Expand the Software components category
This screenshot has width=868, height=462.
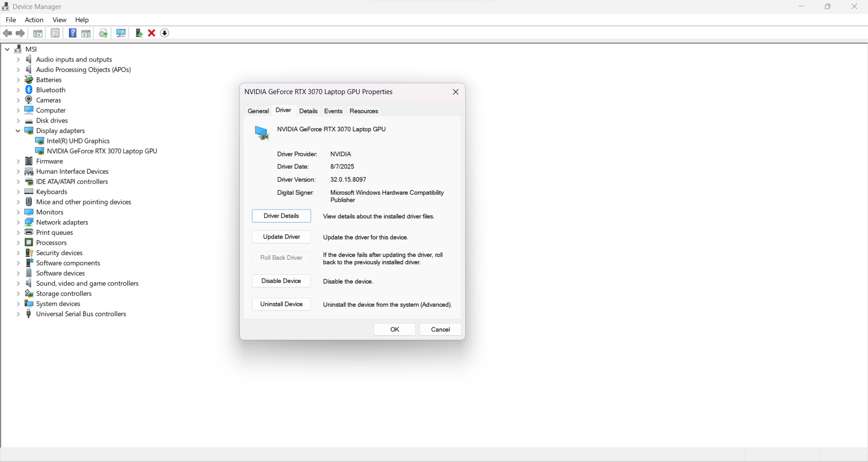(18, 263)
